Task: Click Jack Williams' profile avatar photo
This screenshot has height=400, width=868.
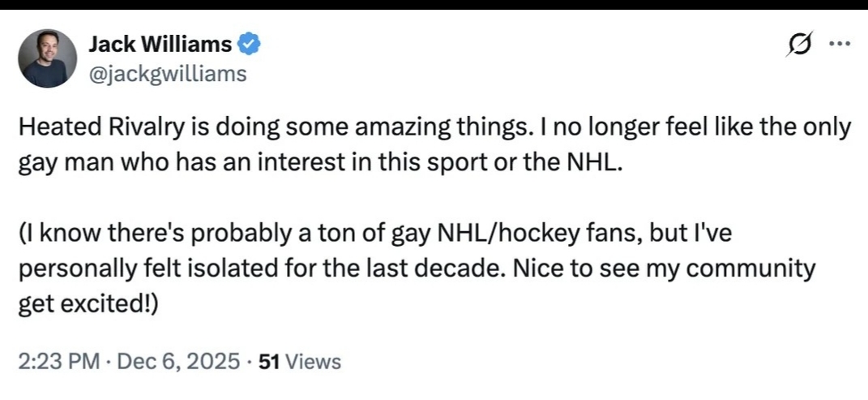Action: (x=47, y=58)
